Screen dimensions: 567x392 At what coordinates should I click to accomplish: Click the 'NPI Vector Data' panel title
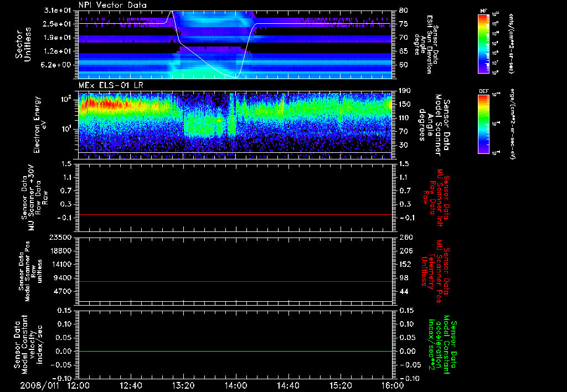tap(112, 5)
